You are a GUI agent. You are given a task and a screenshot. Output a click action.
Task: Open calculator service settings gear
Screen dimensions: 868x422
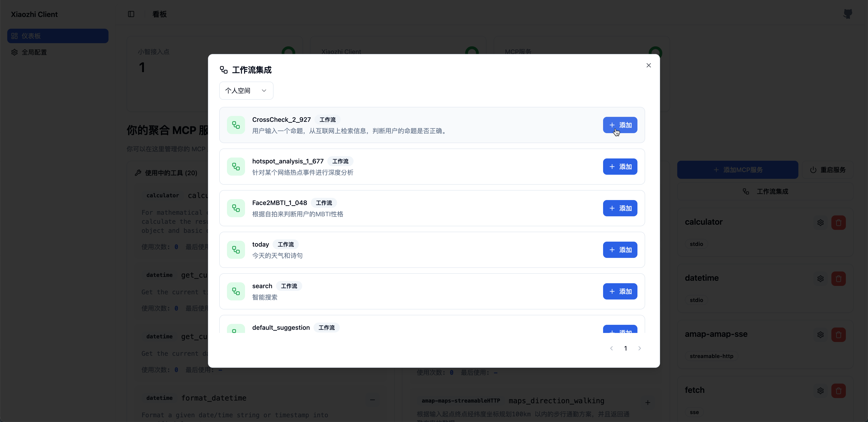(x=820, y=222)
